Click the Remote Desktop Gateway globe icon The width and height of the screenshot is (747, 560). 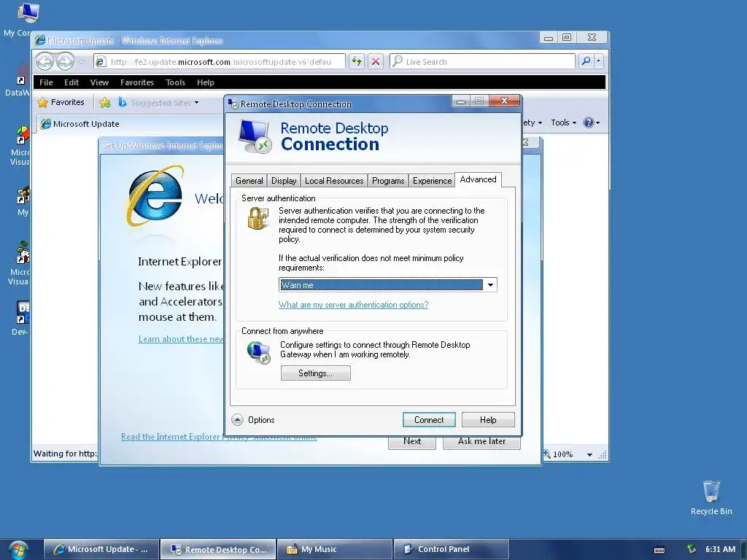pyautogui.click(x=259, y=353)
